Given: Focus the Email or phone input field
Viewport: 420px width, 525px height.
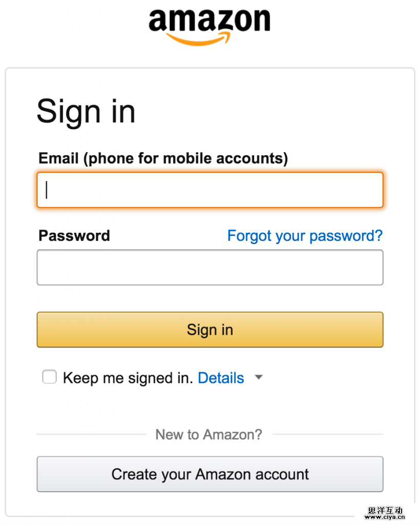Looking at the screenshot, I should [x=210, y=190].
